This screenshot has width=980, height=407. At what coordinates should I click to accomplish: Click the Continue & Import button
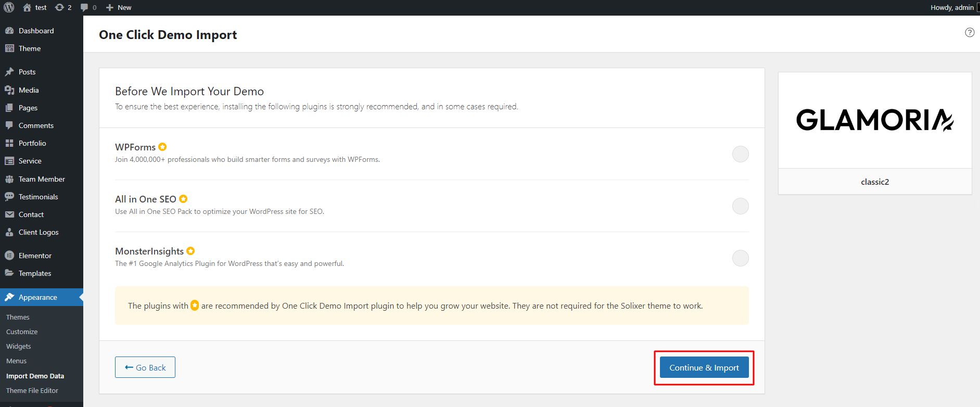click(704, 367)
